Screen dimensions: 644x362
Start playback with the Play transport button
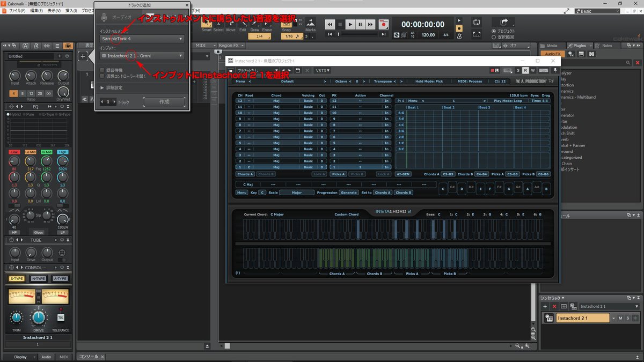click(x=350, y=24)
